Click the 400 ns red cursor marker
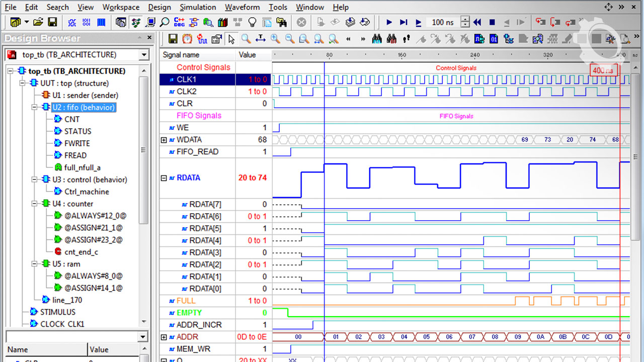The height and width of the screenshot is (362, 644). (603, 70)
